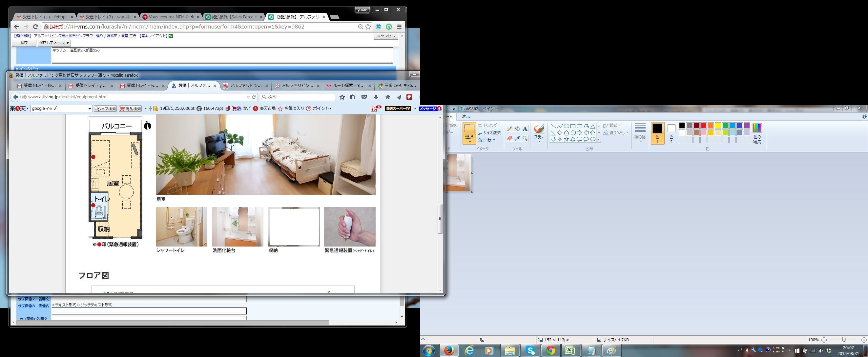Click Firefox Pocket icon
868x357 pixels.
364,97
